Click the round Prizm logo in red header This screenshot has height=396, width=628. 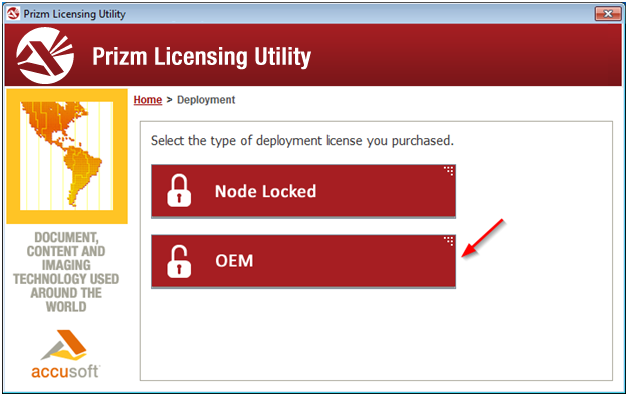click(45, 55)
